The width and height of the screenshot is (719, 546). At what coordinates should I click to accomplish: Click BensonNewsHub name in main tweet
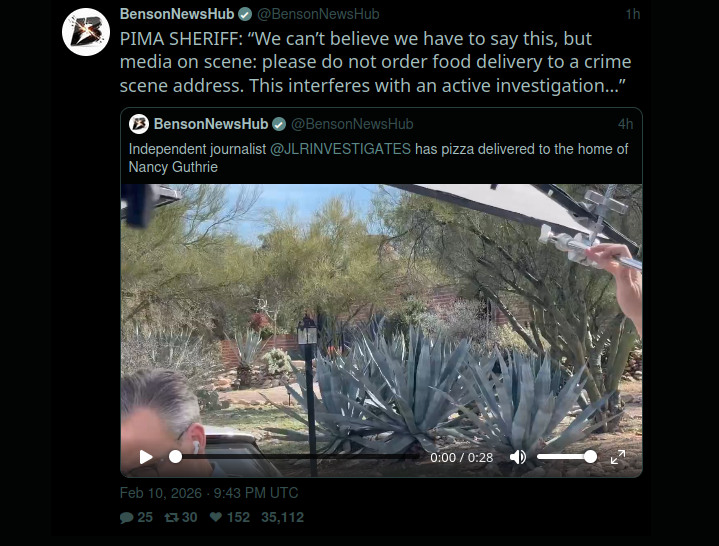177,14
